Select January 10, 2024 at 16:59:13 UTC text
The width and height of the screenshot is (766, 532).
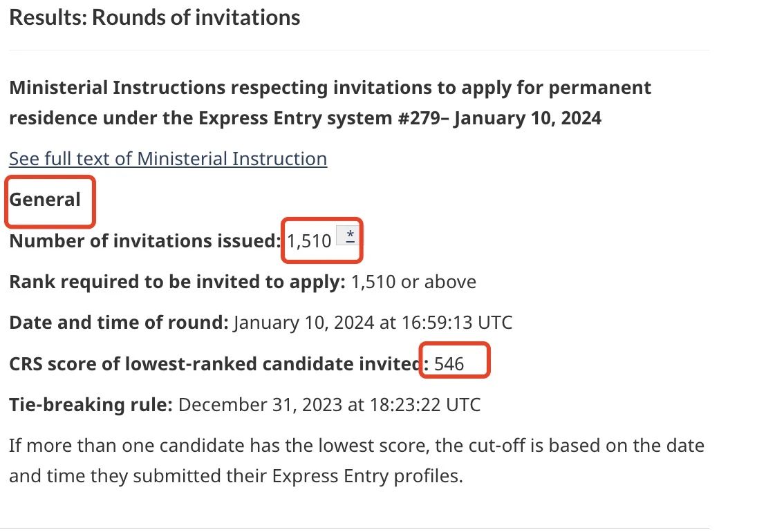click(x=373, y=323)
